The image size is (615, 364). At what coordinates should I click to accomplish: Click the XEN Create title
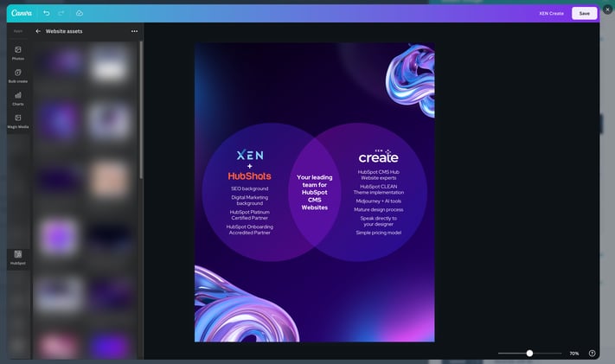[551, 13]
